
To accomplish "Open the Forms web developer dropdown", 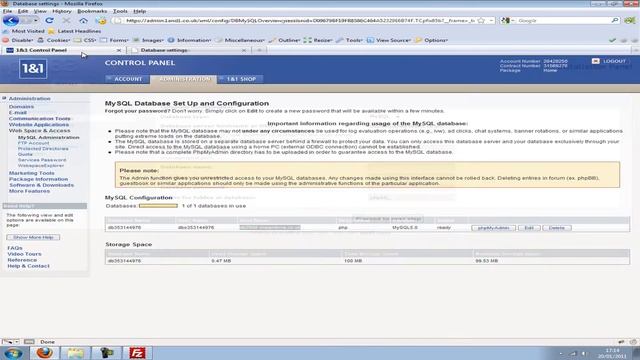I will (x=114, y=40).
